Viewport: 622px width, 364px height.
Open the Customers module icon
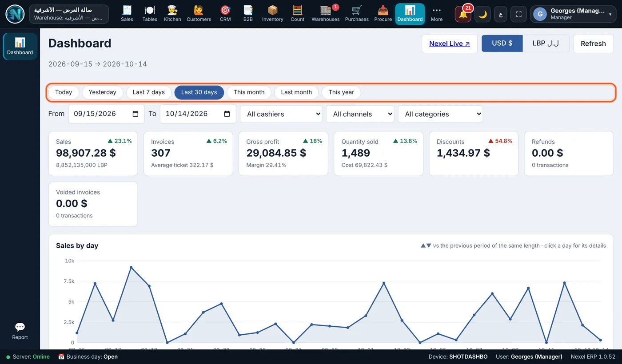pyautogui.click(x=199, y=14)
